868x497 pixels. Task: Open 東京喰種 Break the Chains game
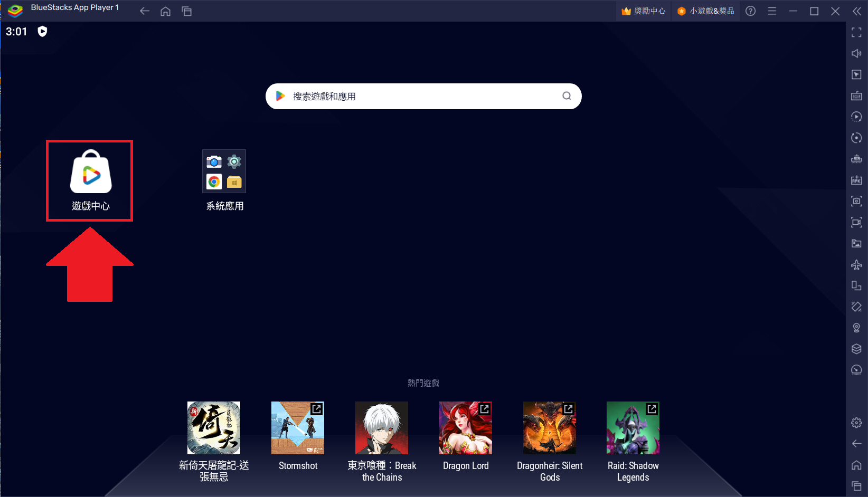382,428
